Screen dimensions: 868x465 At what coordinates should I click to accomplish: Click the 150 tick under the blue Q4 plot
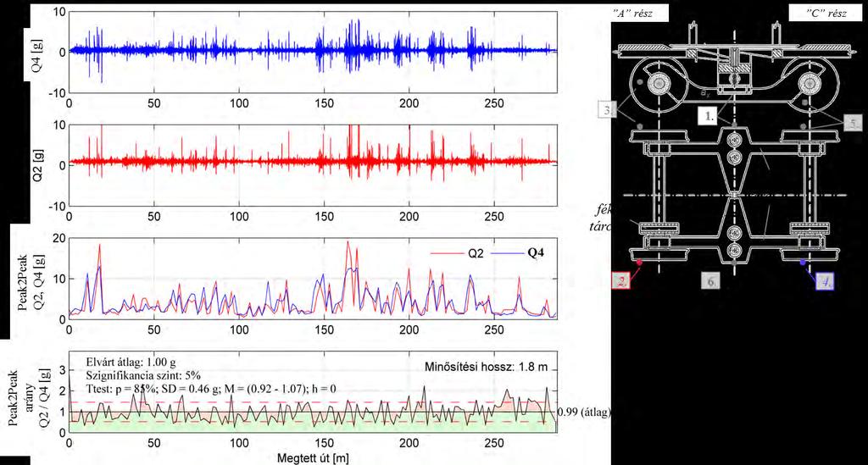[x=325, y=103]
